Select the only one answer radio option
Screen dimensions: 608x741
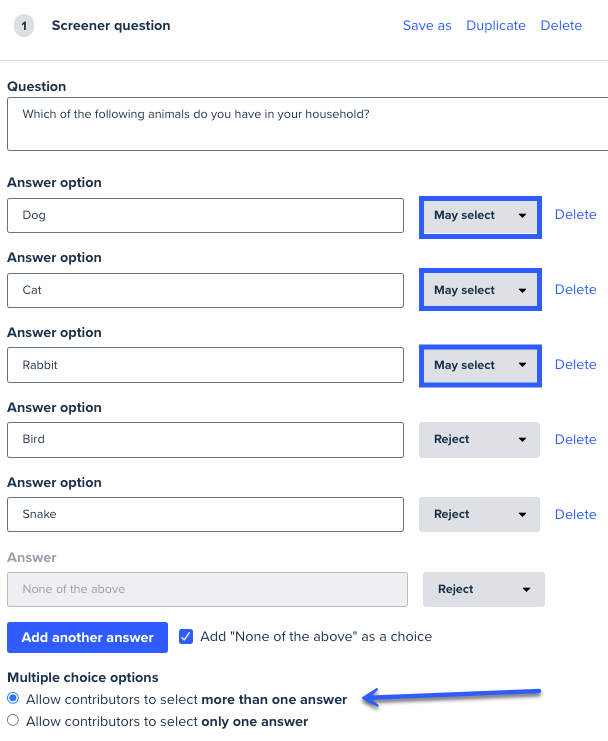tap(13, 721)
